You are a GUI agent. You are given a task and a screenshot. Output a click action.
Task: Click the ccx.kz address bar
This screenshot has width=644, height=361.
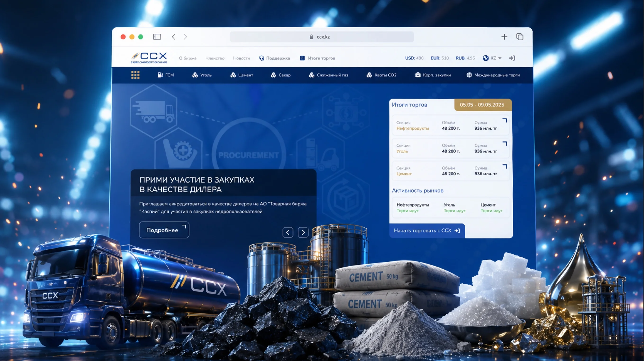coord(322,37)
